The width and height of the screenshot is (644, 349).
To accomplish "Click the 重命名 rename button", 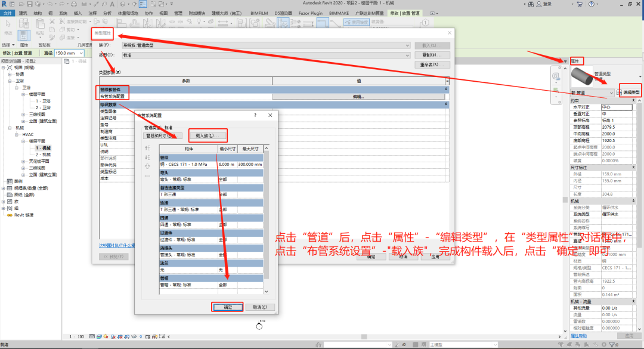I will tap(432, 65).
